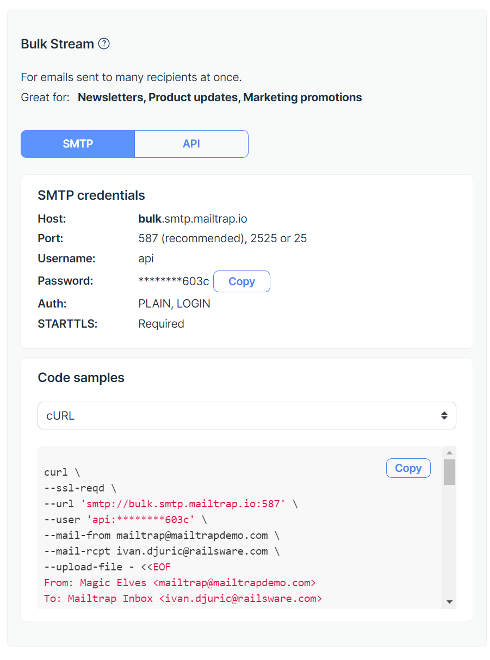Click the SMTP credentials heading

pyautogui.click(x=91, y=195)
